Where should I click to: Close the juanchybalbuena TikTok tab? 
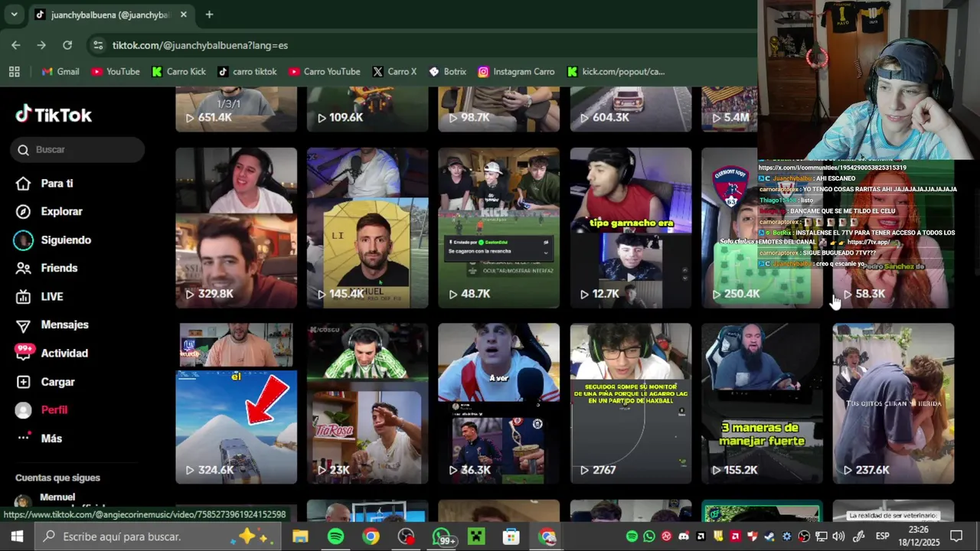coord(184,15)
